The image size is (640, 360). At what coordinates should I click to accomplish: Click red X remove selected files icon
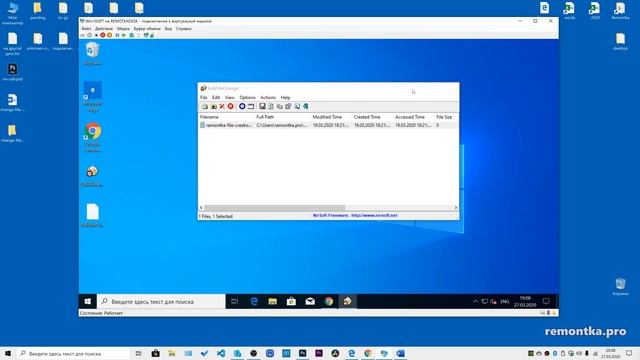pos(222,107)
